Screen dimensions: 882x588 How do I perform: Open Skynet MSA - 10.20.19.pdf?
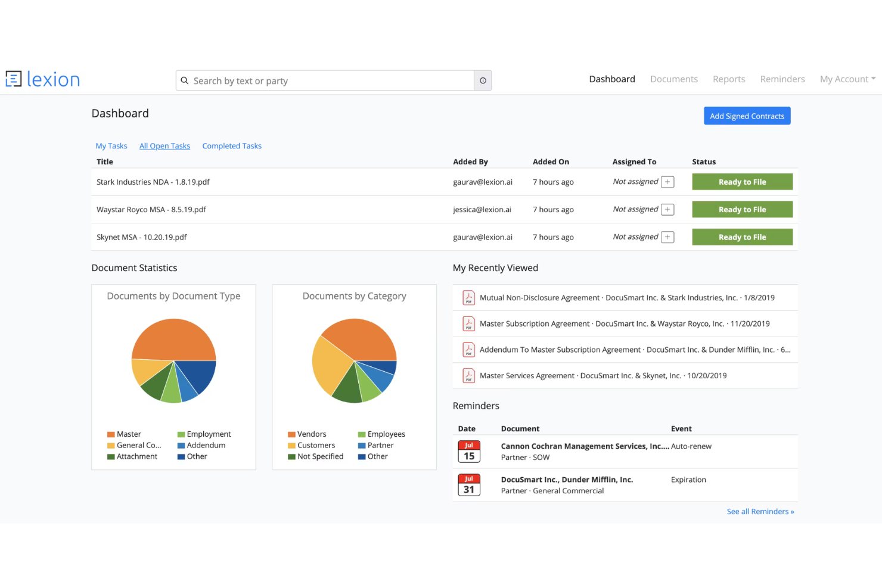coord(142,237)
